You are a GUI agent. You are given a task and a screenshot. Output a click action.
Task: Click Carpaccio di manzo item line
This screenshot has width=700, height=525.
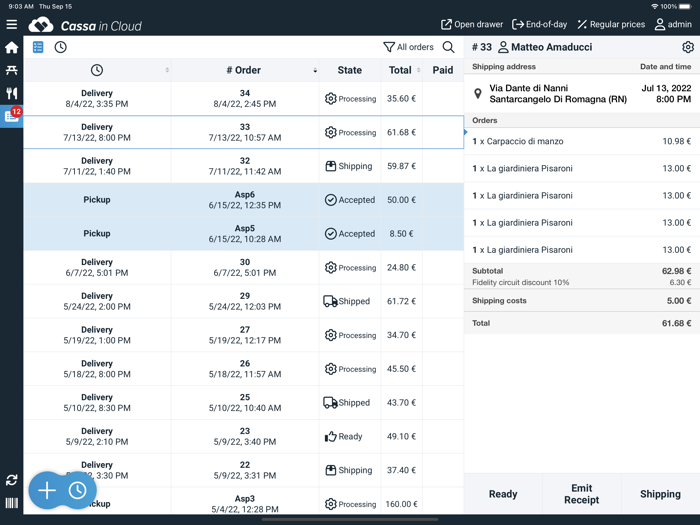582,142
